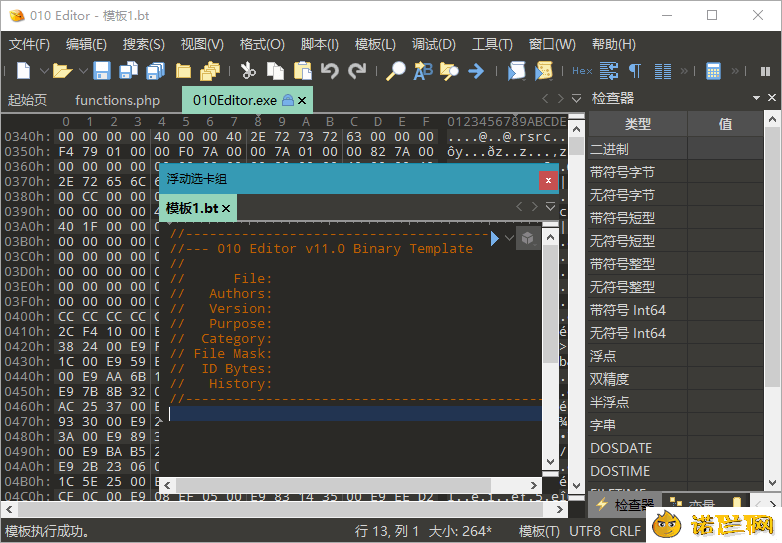
Task: Open the 调试(D) menu
Action: [434, 44]
